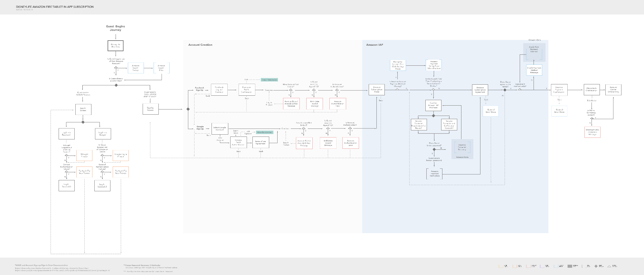The image size is (644, 275).
Task: Click the Amazon One Click Settings Modal box
Action: 398,65
